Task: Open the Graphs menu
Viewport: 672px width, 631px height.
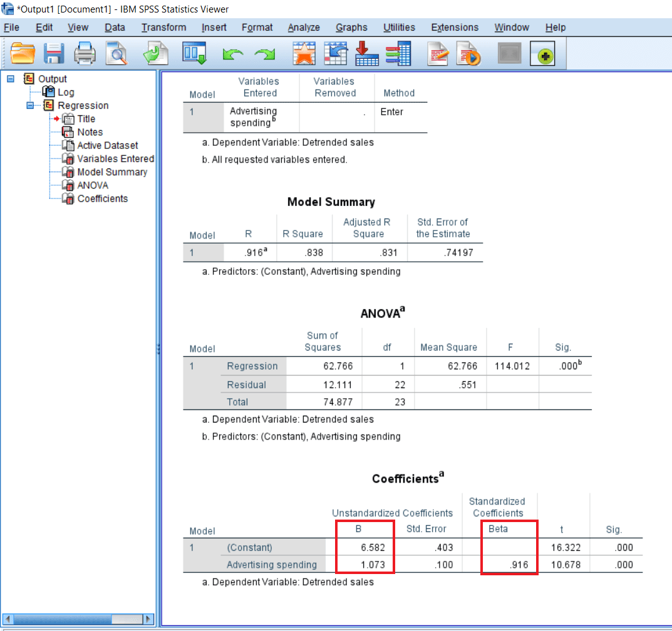Action: point(351,27)
